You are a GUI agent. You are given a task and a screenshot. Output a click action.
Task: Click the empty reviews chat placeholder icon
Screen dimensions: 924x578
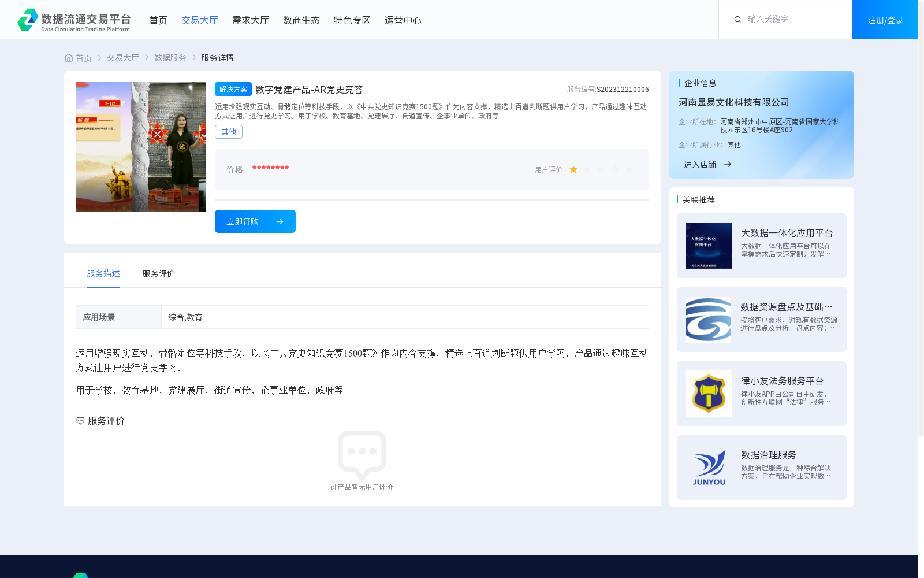[x=362, y=455]
